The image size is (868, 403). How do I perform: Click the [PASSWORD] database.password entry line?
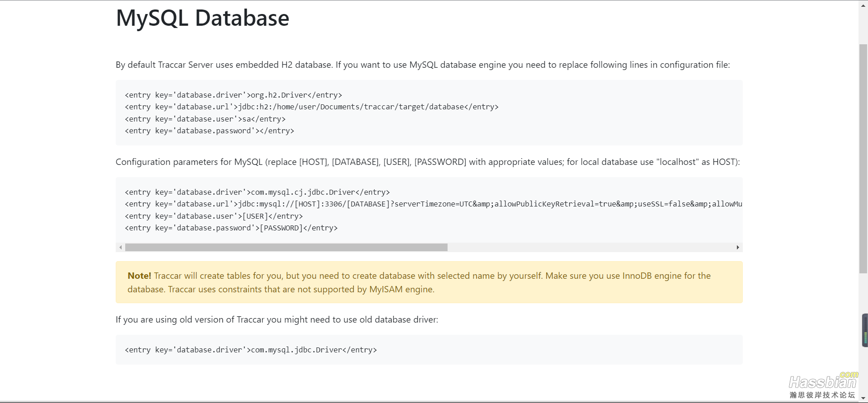click(x=231, y=228)
